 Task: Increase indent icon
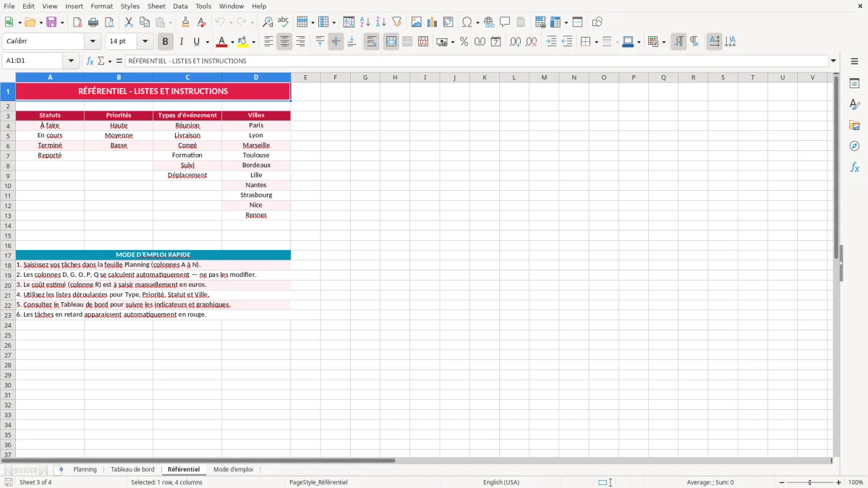point(551,42)
